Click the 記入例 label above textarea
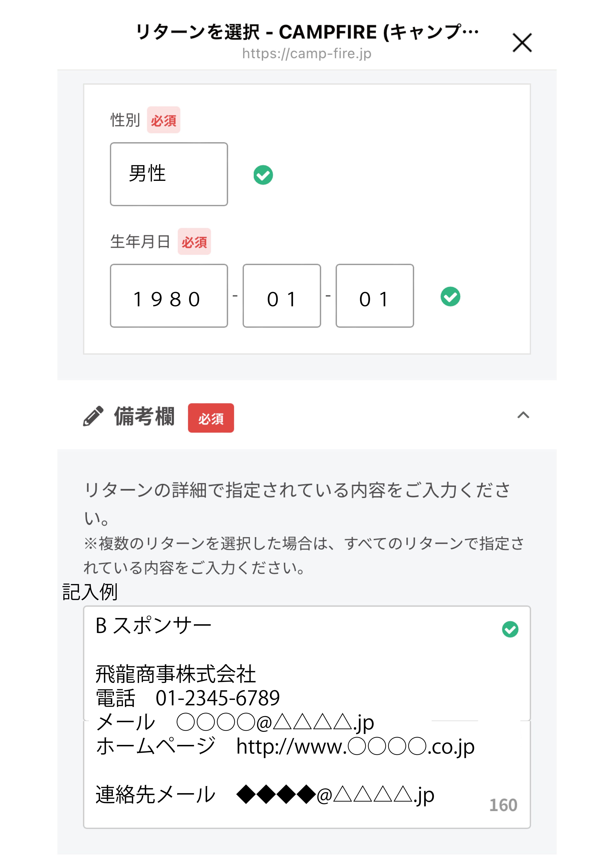This screenshot has width=614, height=868. tap(90, 592)
